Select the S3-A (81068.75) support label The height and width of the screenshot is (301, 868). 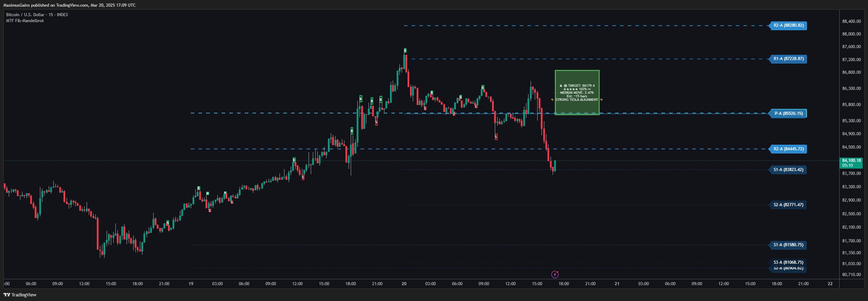[x=788, y=262]
